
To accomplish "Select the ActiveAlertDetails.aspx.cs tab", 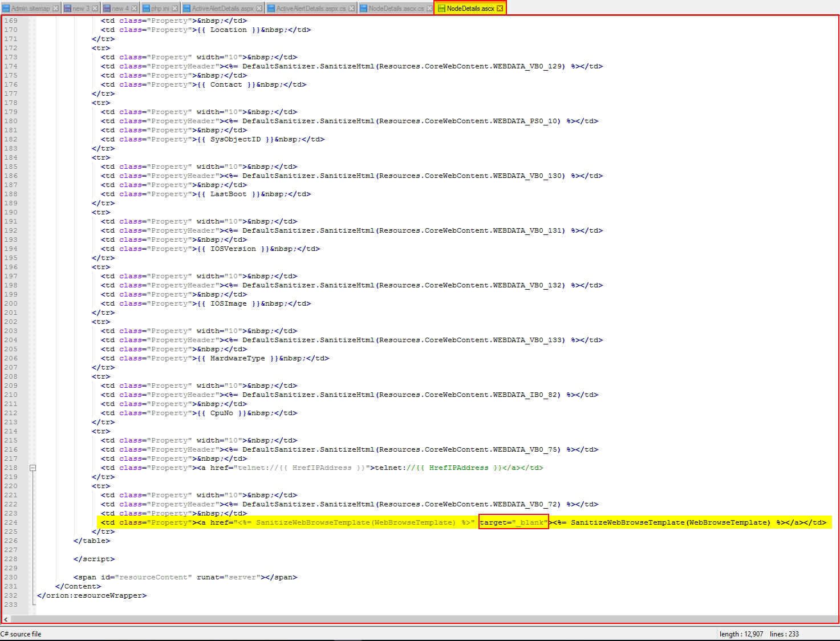I will tap(311, 8).
